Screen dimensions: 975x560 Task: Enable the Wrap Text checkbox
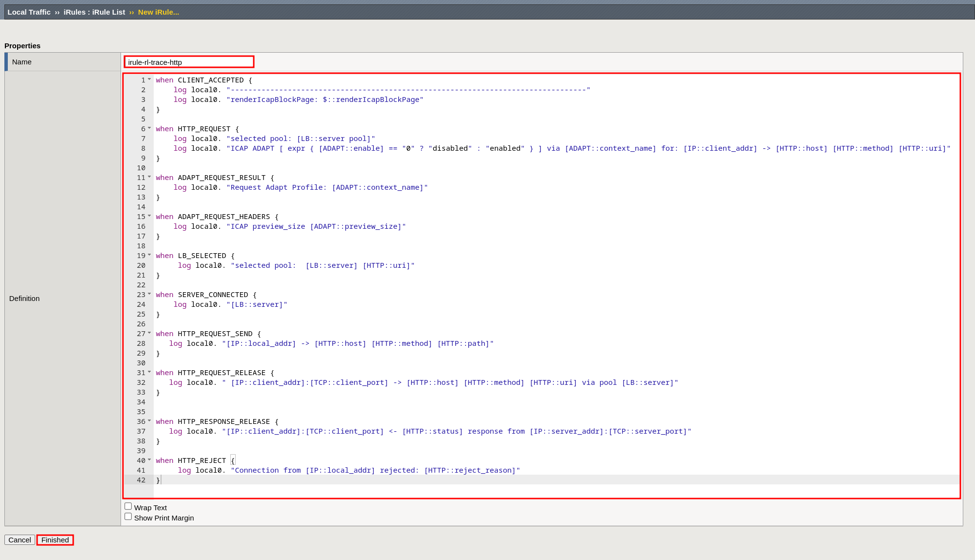tap(128, 506)
